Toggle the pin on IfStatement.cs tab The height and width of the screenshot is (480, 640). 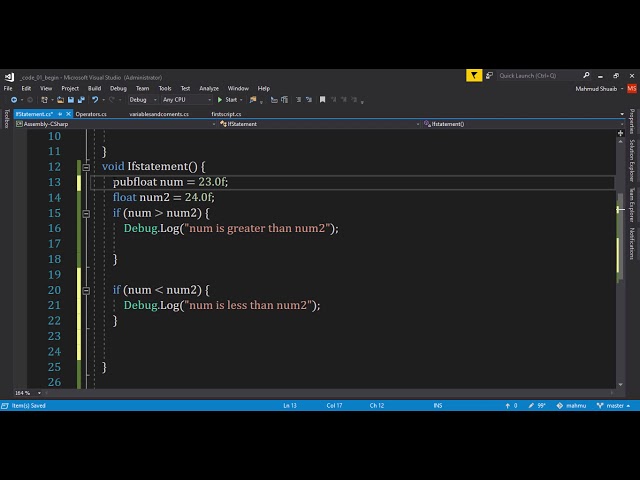pos(60,114)
